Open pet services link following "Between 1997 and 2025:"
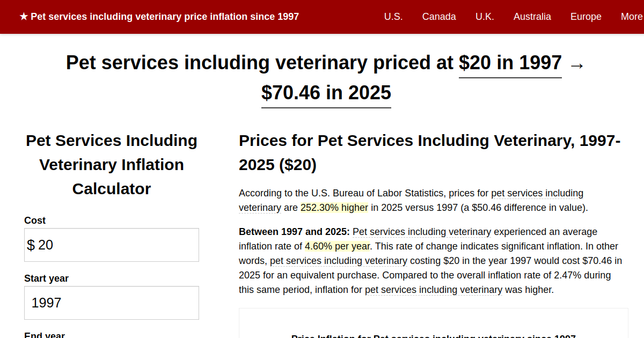 (x=422, y=232)
